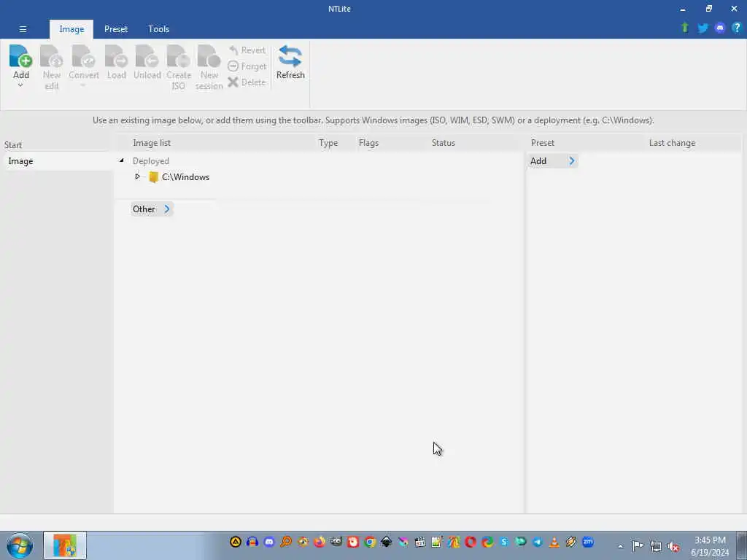
Task: Expand the C:\Windows tree node
Action: tap(137, 176)
